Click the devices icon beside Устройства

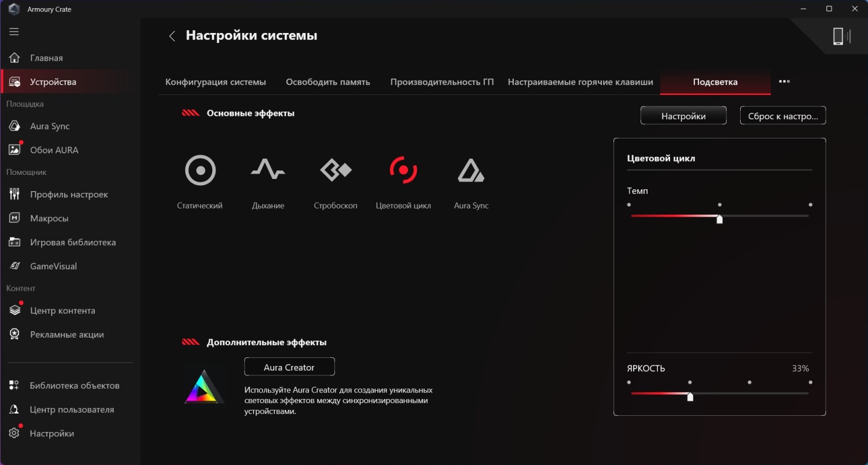tap(15, 82)
